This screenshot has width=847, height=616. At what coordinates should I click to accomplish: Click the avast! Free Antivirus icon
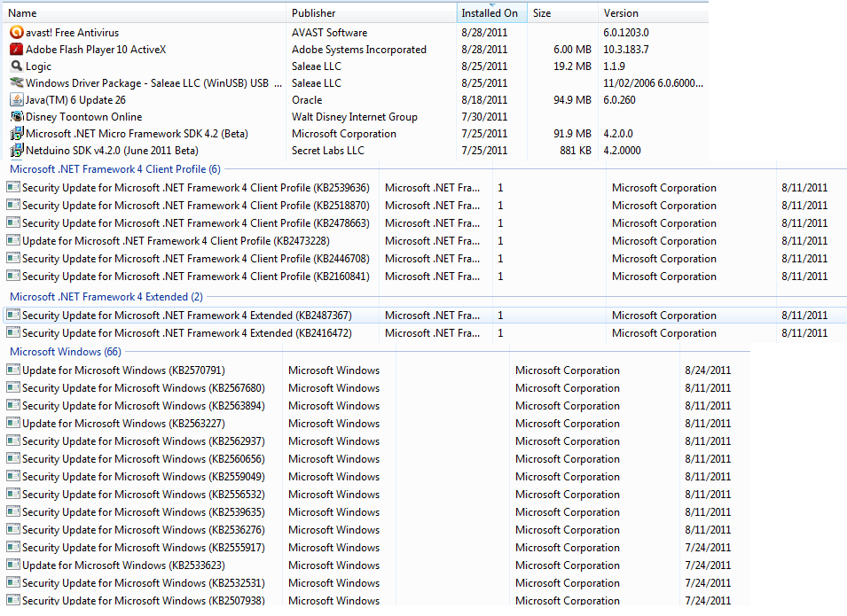click(x=17, y=33)
